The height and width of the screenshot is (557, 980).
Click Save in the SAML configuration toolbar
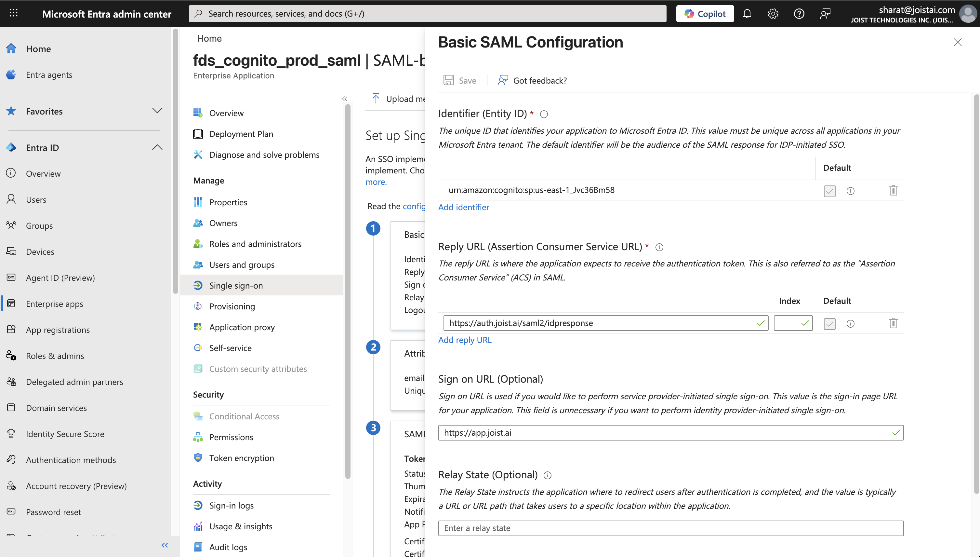(460, 80)
